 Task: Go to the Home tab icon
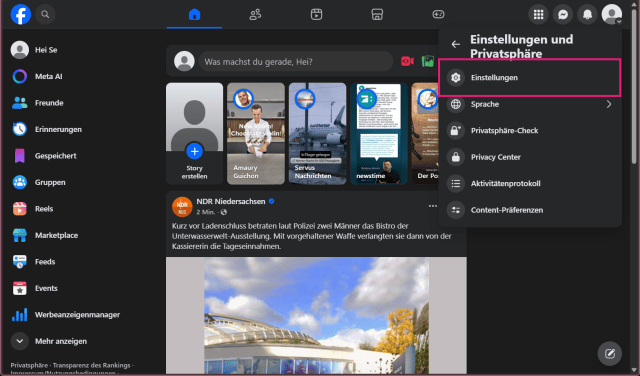[x=194, y=15]
